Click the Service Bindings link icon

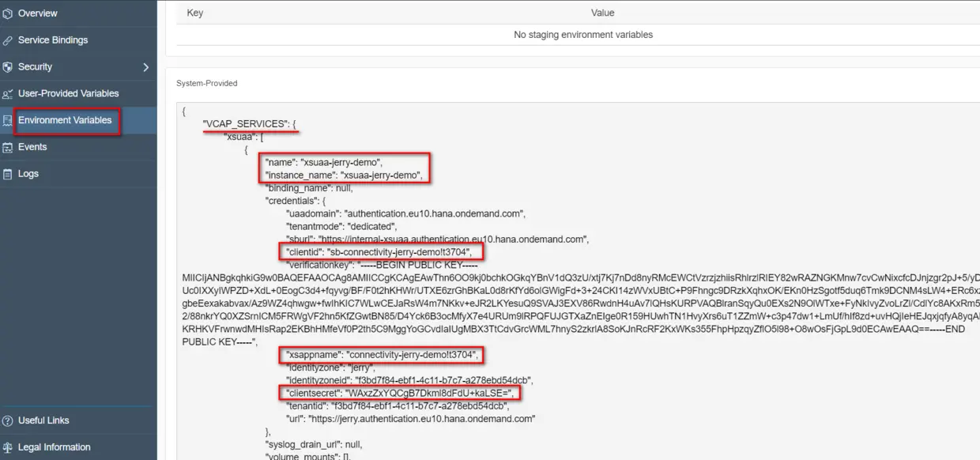[7, 40]
